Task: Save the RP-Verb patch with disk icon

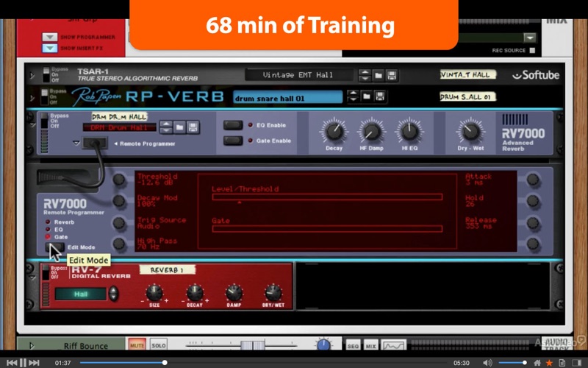Action: pyautogui.click(x=380, y=96)
